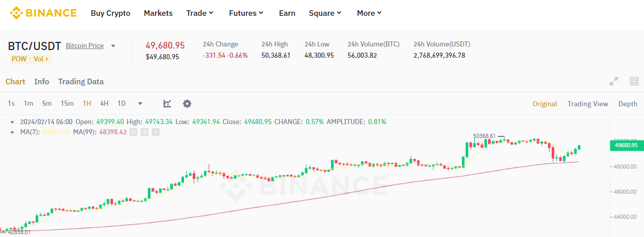Click the POW tag
The image size is (644, 237).
(x=19, y=59)
